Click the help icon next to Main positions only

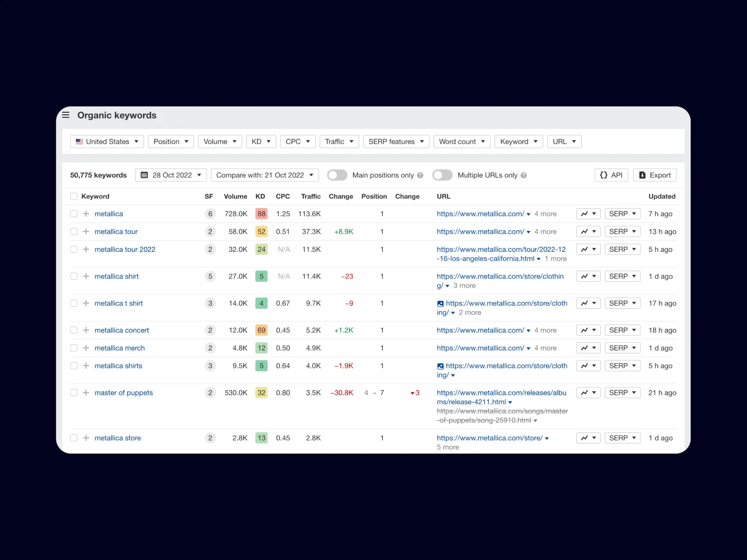(x=420, y=175)
